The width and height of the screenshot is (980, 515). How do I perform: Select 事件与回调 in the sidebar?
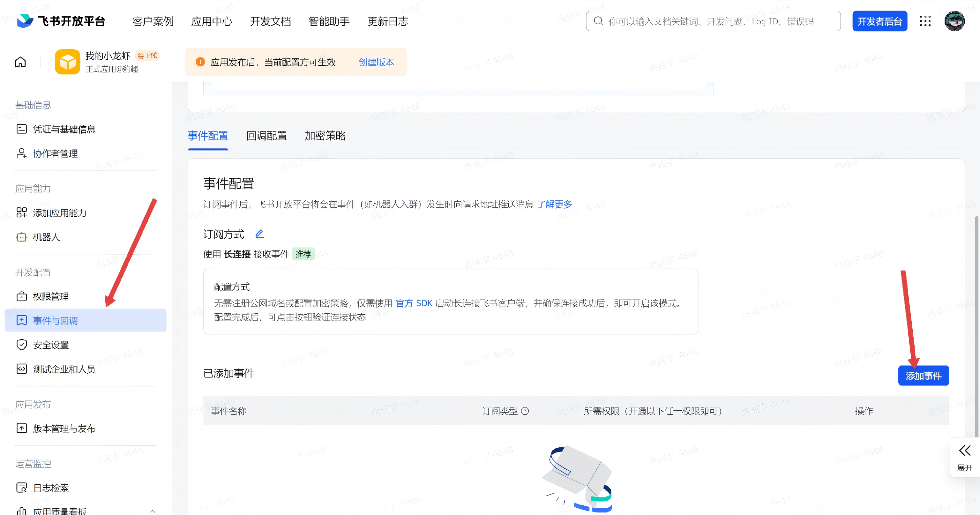[x=86, y=320]
